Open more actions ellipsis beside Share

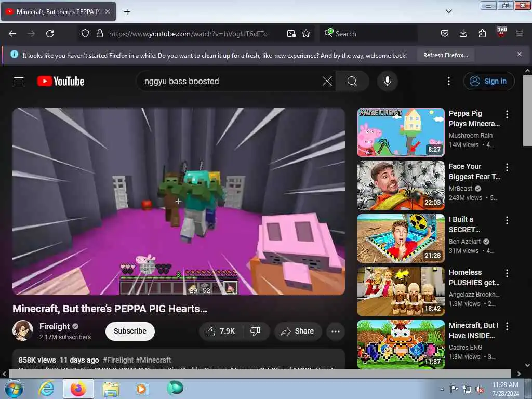coord(336,331)
